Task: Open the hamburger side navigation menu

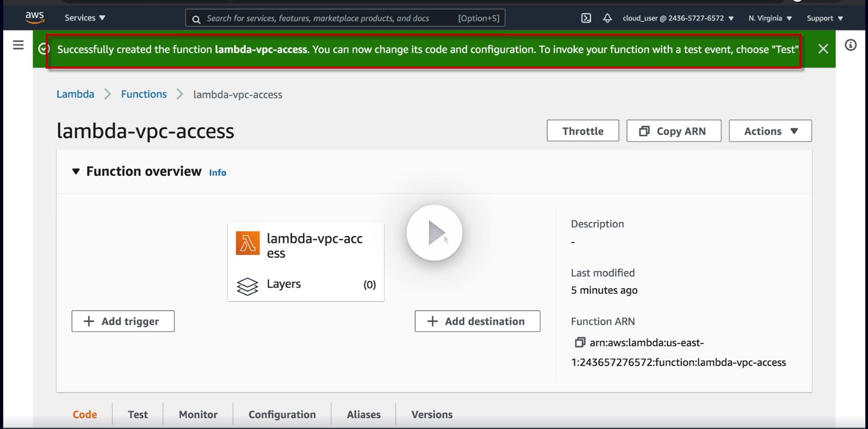Action: pyautogui.click(x=18, y=45)
